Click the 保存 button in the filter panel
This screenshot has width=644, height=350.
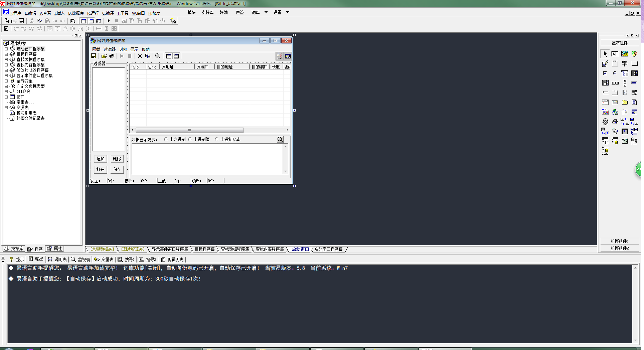pos(117,169)
